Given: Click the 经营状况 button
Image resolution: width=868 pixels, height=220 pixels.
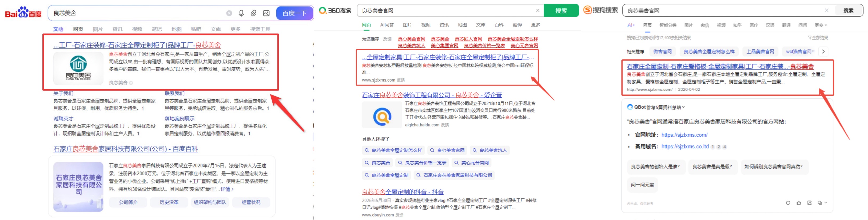Looking at the screenshot, I should (251, 202).
